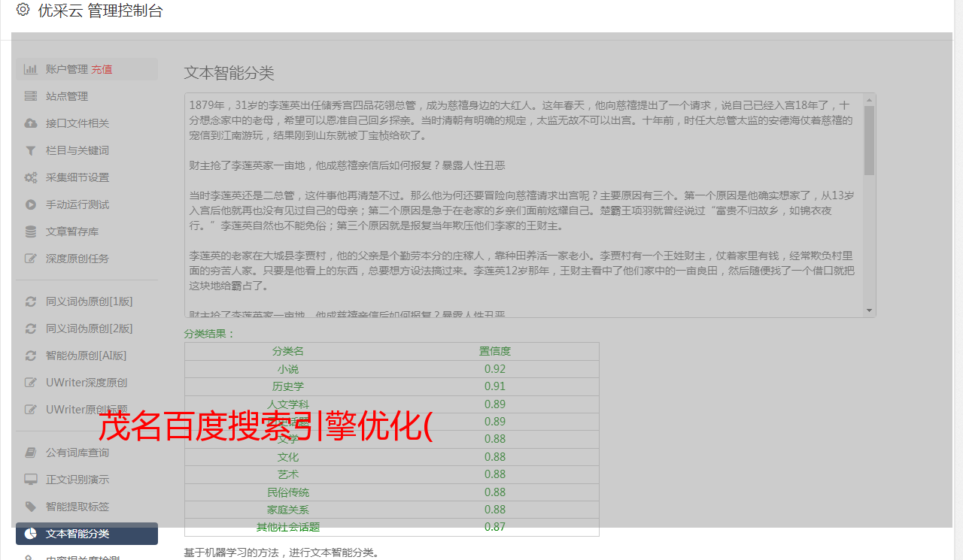Click the up arrow of the text area scrollbar
This screenshot has width=963, height=560.
pyautogui.click(x=870, y=99)
